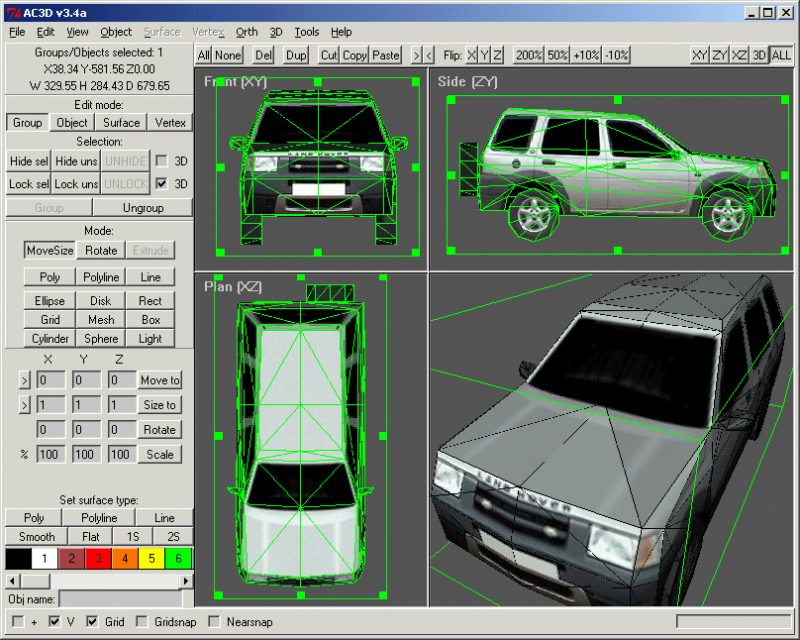Click the arrow button beside Move to fields
The width and height of the screenshot is (800, 640).
[x=25, y=380]
